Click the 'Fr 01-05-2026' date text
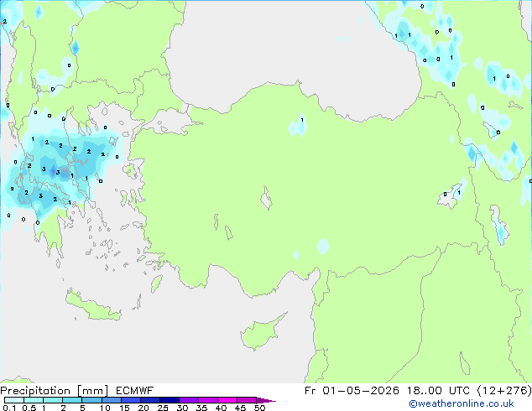 point(352,391)
